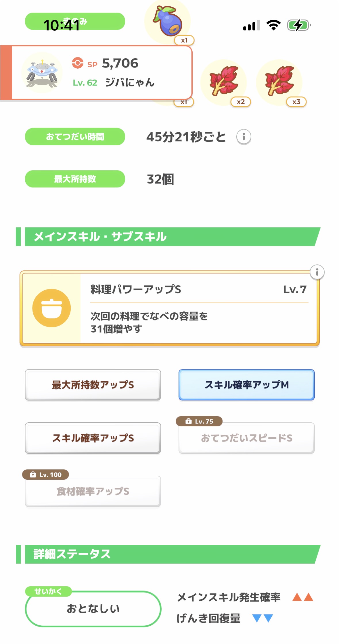Tap the yellow cooking pot skill icon
The height and width of the screenshot is (644, 339).
point(51,308)
